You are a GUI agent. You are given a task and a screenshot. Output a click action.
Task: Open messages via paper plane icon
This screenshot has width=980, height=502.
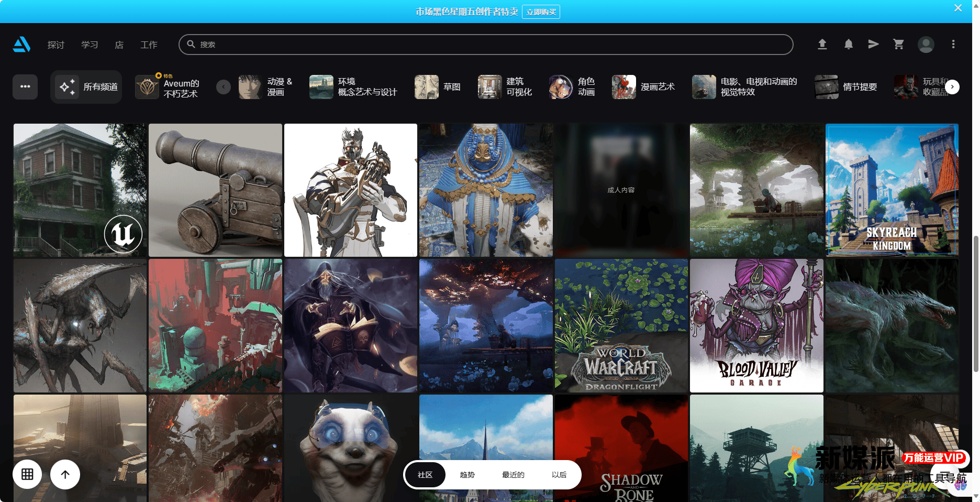[873, 45]
